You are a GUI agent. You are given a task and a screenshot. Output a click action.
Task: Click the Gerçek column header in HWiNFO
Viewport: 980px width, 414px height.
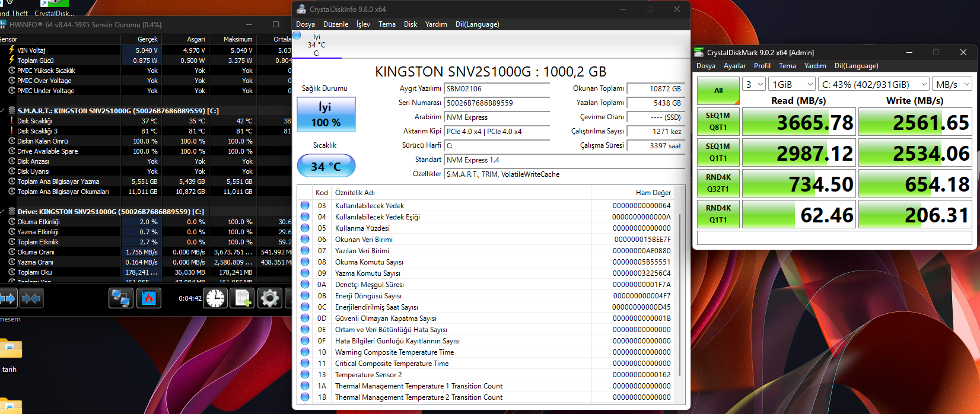[141, 39]
